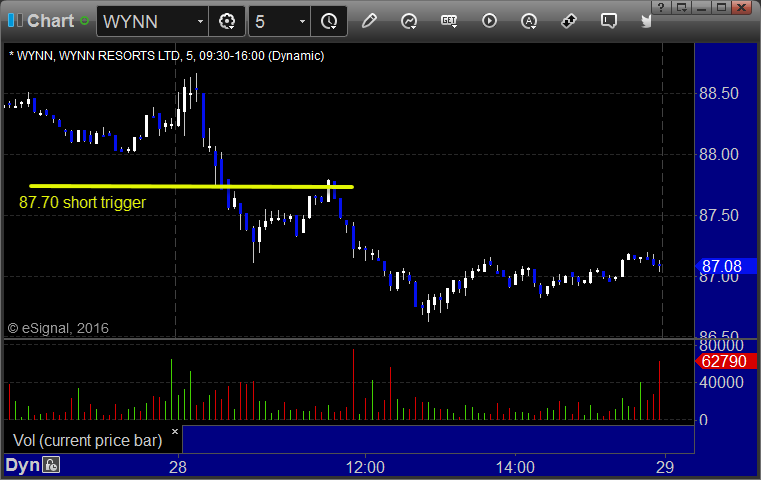Select the pencil drawing tools icon

tap(369, 21)
